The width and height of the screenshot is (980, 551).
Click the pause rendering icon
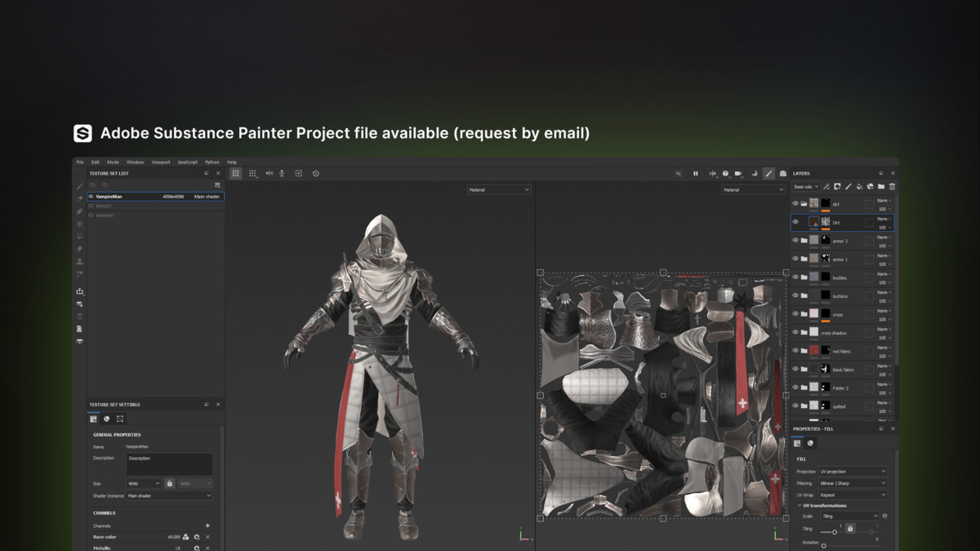696,173
